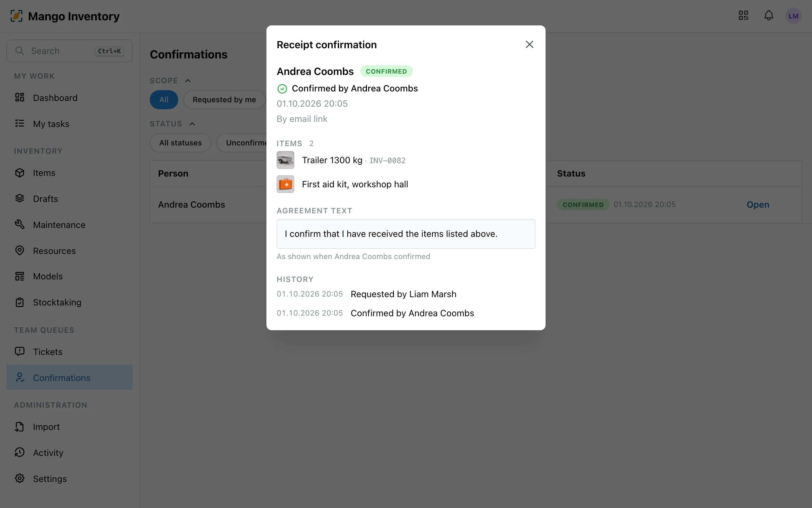
Task: Click the Trailer 1300 kg item name
Action: click(x=332, y=160)
